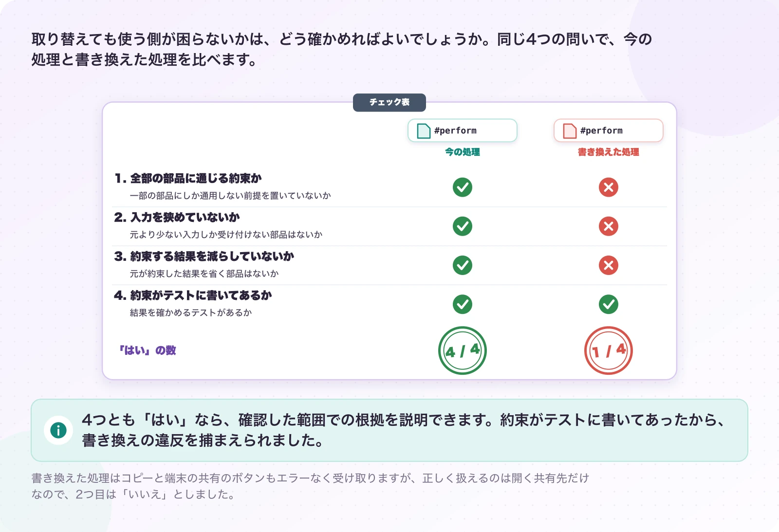The image size is (779, 532).
Task: Click the red 1 / 4 score badge
Action: (609, 350)
